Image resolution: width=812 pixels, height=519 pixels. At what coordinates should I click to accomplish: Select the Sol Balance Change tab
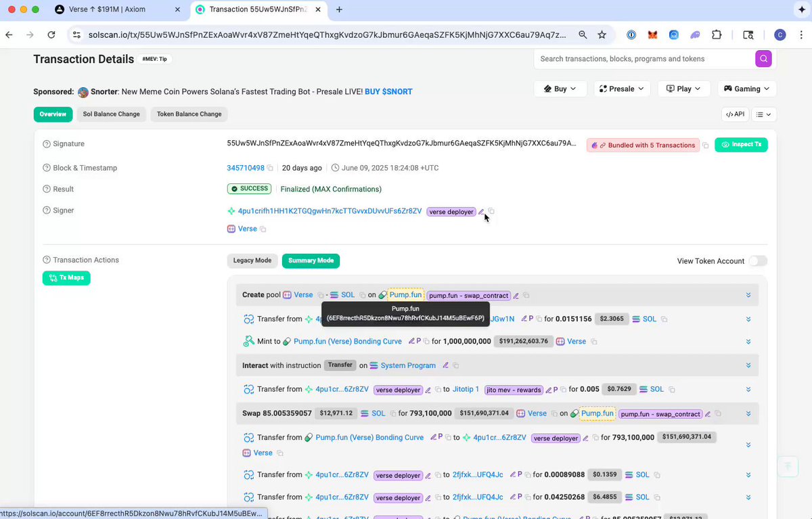[111, 114]
